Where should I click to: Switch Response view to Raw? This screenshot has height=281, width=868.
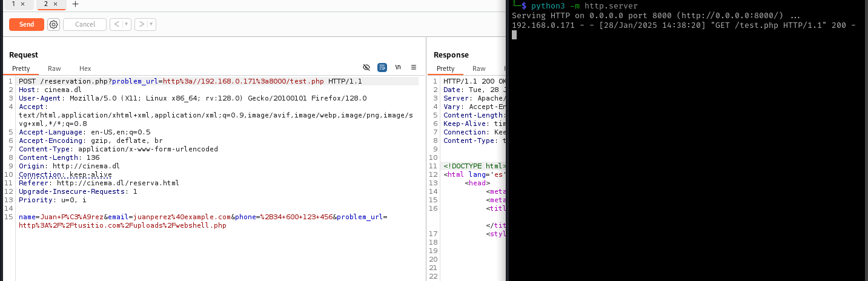pos(479,68)
